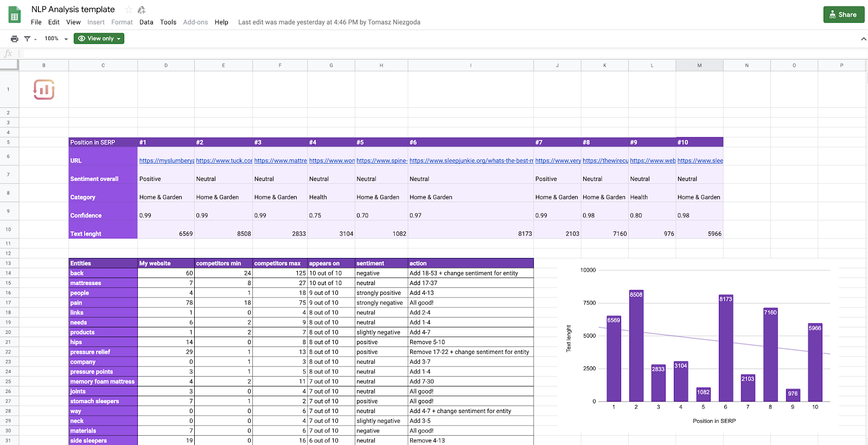Select the text length cell 8173
The height and width of the screenshot is (445, 868).
[x=471, y=230]
